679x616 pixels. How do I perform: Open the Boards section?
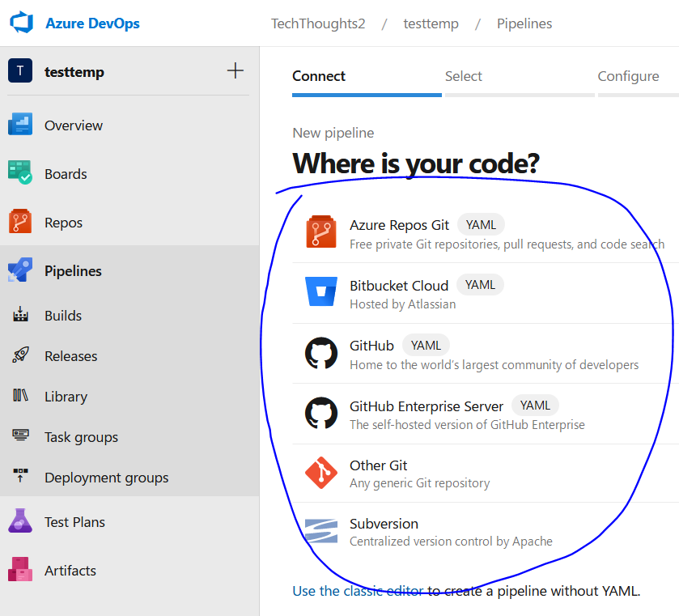[66, 174]
